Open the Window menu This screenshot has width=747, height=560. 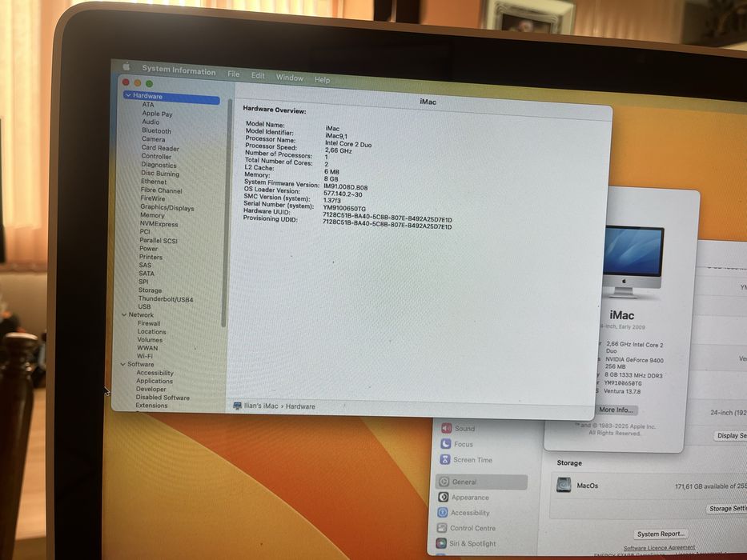tap(290, 78)
